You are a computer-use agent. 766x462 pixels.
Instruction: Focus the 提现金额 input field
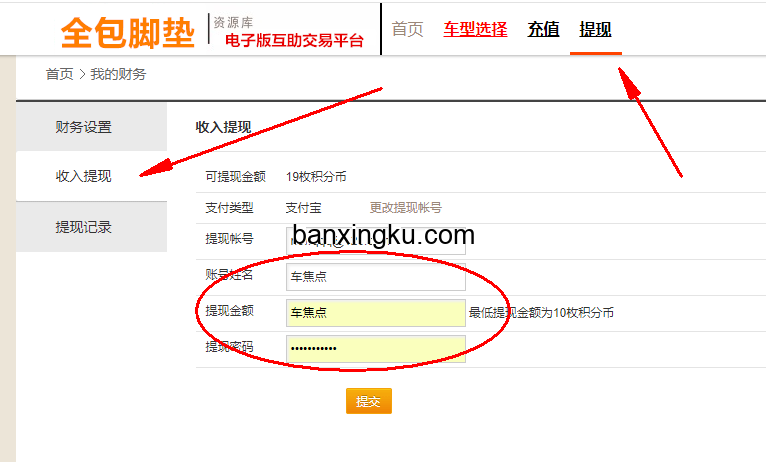pyautogui.click(x=376, y=313)
